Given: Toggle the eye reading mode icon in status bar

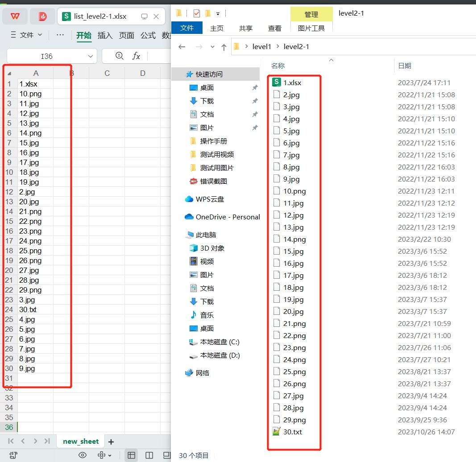Looking at the screenshot, I should (x=83, y=455).
